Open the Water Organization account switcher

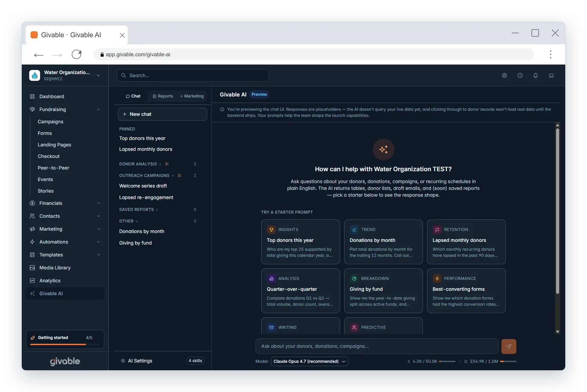(65, 75)
